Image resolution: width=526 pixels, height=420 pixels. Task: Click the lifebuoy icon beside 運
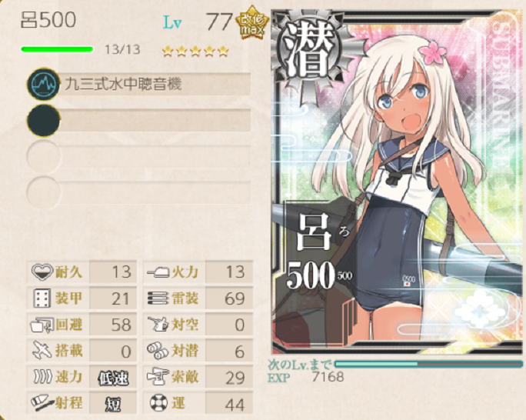click(x=158, y=403)
